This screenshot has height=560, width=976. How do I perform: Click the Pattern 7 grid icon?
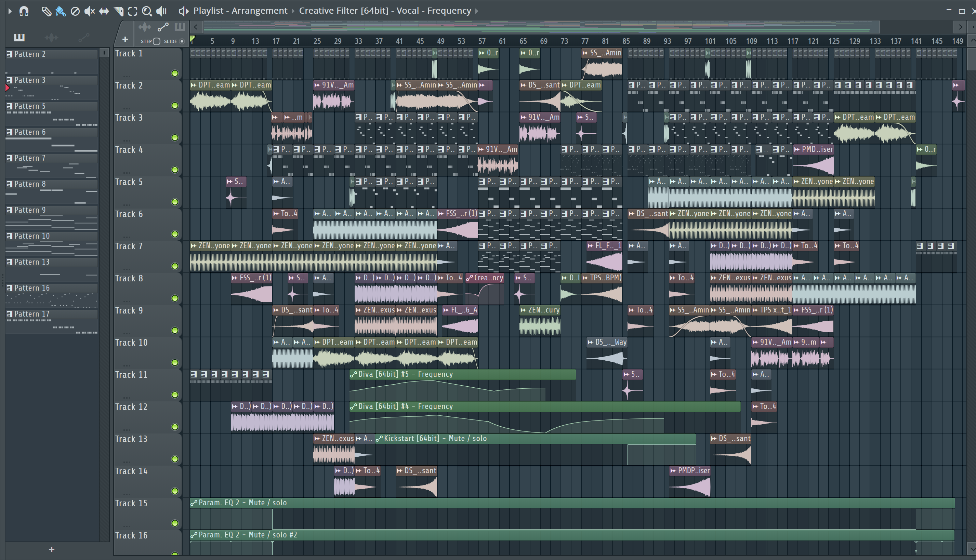click(10, 158)
